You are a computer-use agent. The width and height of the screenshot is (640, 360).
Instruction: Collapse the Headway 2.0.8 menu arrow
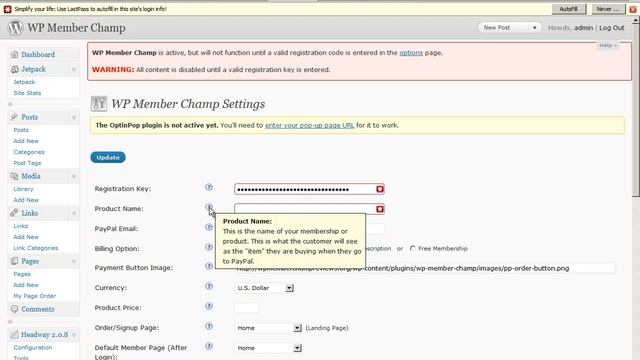pos(74,335)
